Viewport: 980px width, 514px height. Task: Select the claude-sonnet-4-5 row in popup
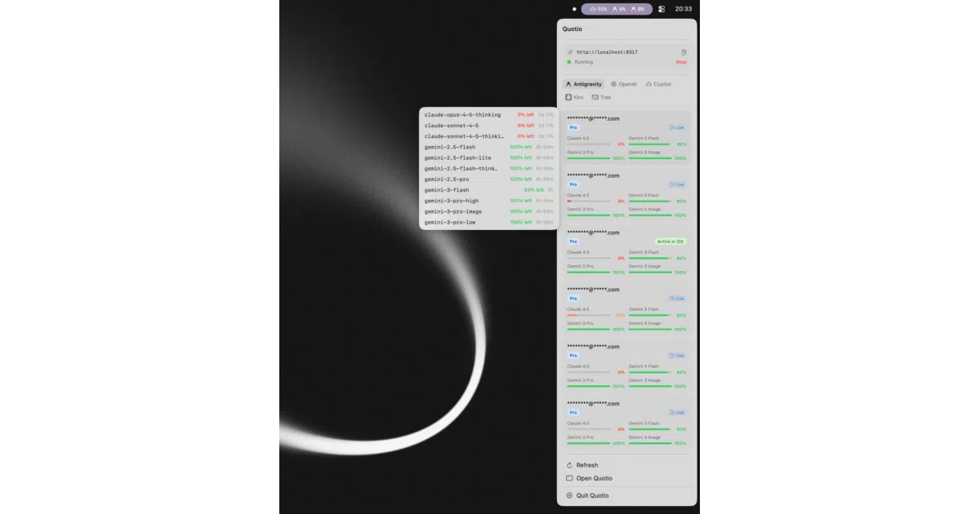[x=488, y=126]
